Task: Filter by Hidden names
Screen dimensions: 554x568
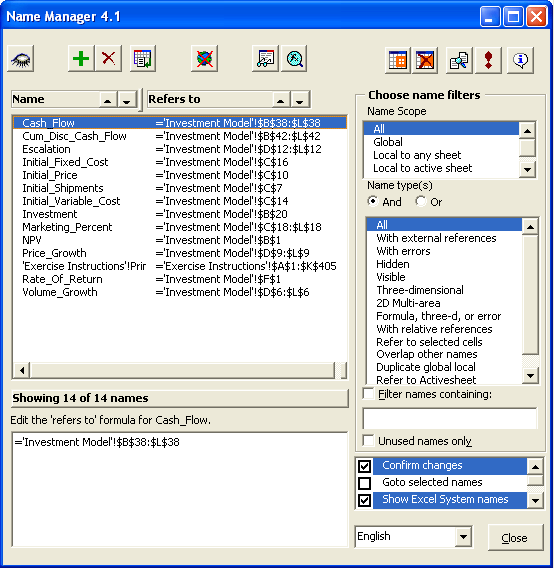Action: (x=444, y=264)
